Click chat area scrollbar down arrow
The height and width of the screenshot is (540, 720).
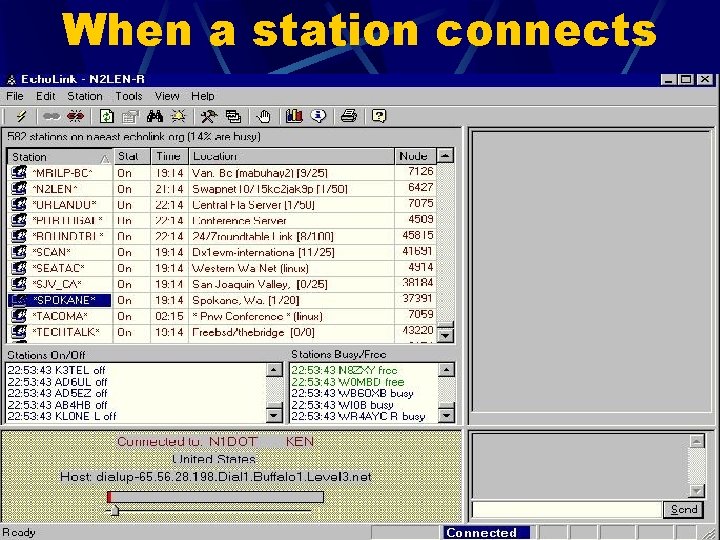pos(697,490)
